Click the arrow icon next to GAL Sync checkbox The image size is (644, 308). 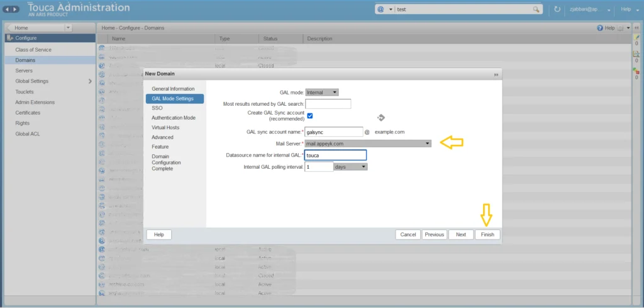(381, 118)
